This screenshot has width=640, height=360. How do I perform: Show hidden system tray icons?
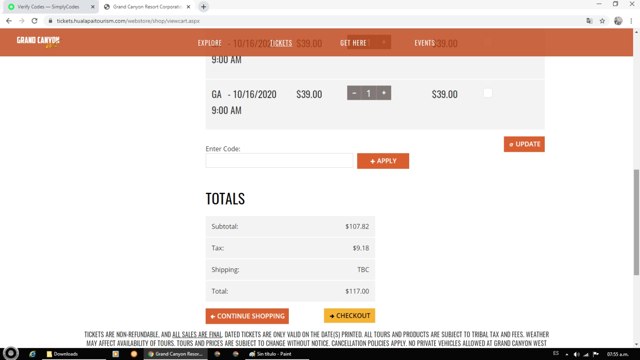[x=567, y=354]
